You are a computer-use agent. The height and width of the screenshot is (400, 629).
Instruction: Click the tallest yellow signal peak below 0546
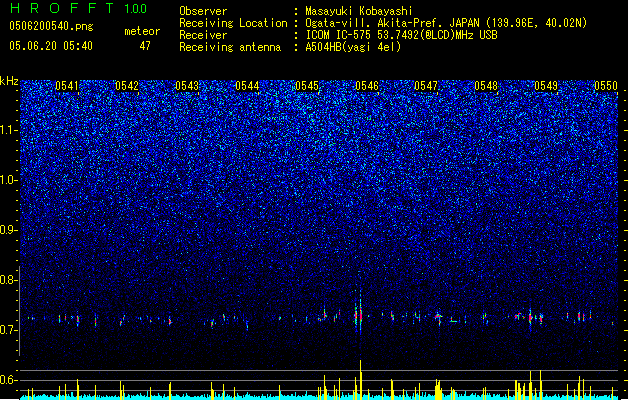(x=361, y=379)
